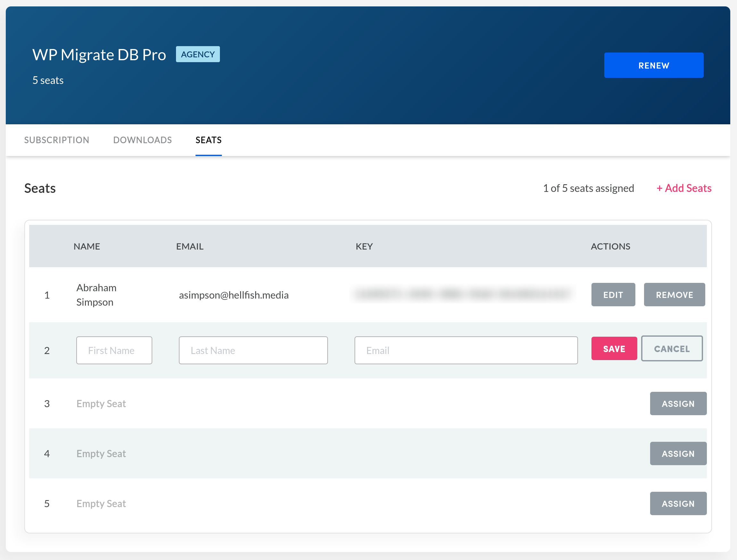Switch to the SUBSCRIPTION tab
737x560 pixels.
57,140
